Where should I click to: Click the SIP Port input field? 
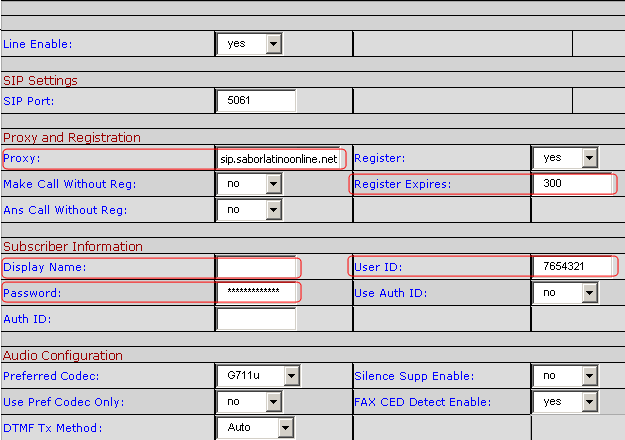tap(256, 100)
